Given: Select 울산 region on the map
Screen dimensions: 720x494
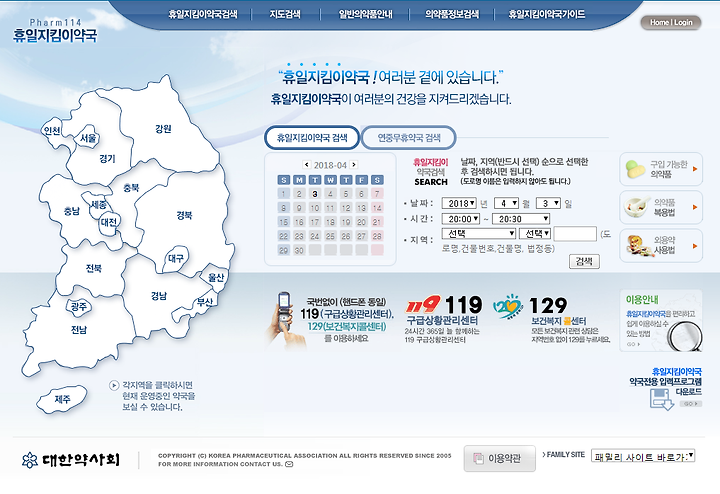Looking at the screenshot, I should point(215,277).
